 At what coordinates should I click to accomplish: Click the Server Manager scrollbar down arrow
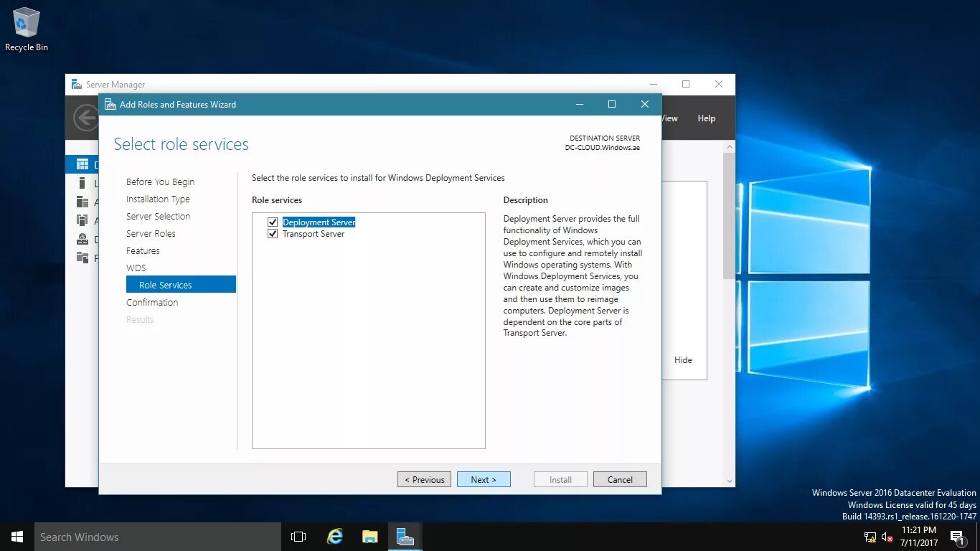pos(729,481)
